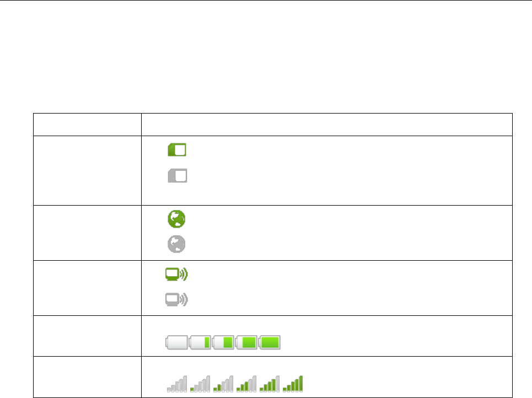The height and width of the screenshot is (398, 532).
Task: Click the gray SIM card icon
Action: (x=178, y=175)
